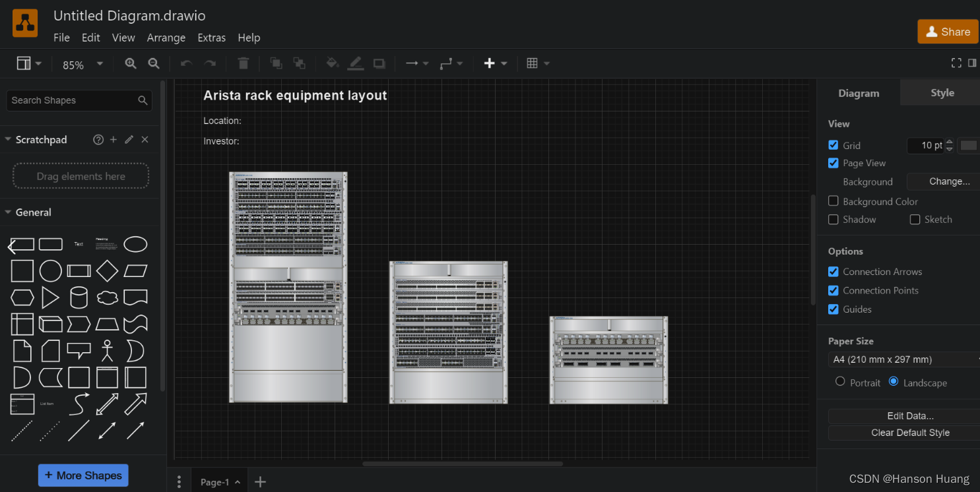This screenshot has width=980, height=492.
Task: Enable the Sketch checkbox
Action: [x=915, y=219]
